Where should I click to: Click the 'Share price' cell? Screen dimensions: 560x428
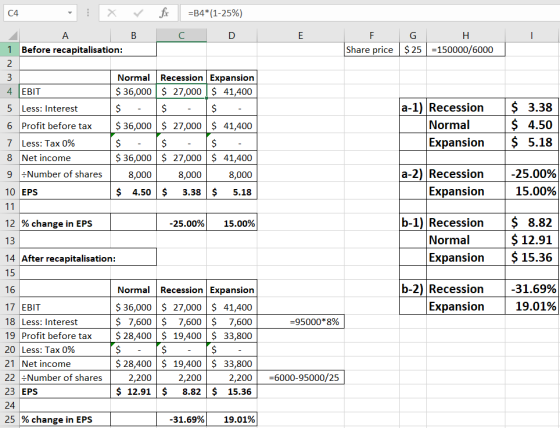point(372,50)
